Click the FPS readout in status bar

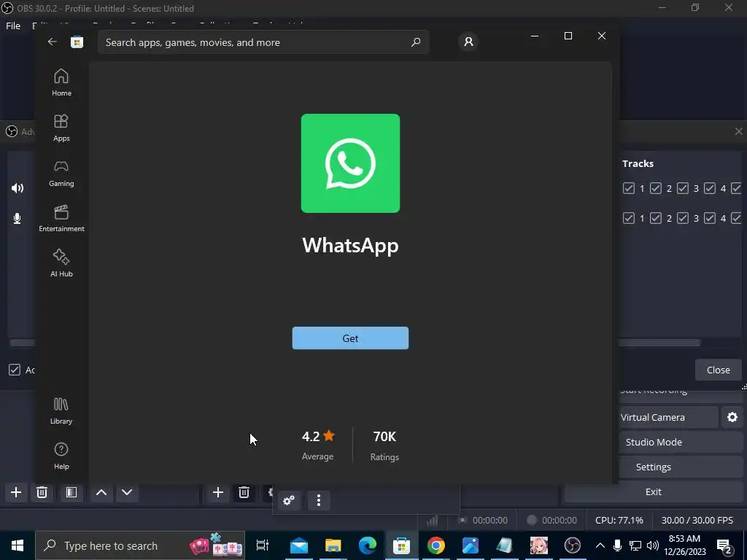tap(697, 520)
